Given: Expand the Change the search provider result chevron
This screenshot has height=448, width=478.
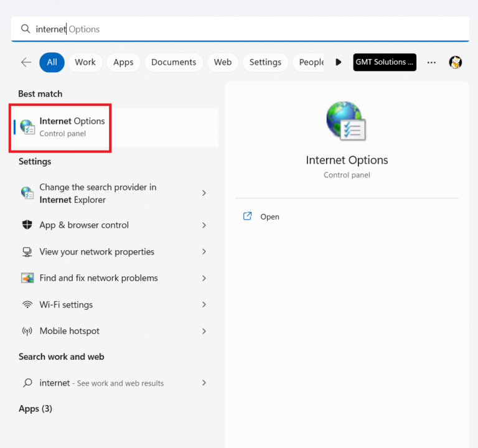Looking at the screenshot, I should pos(204,193).
